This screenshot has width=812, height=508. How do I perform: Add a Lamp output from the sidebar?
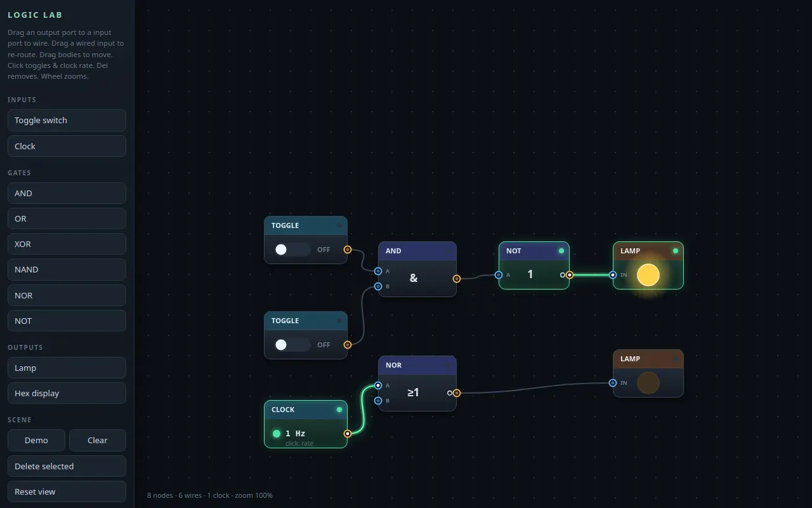67,368
